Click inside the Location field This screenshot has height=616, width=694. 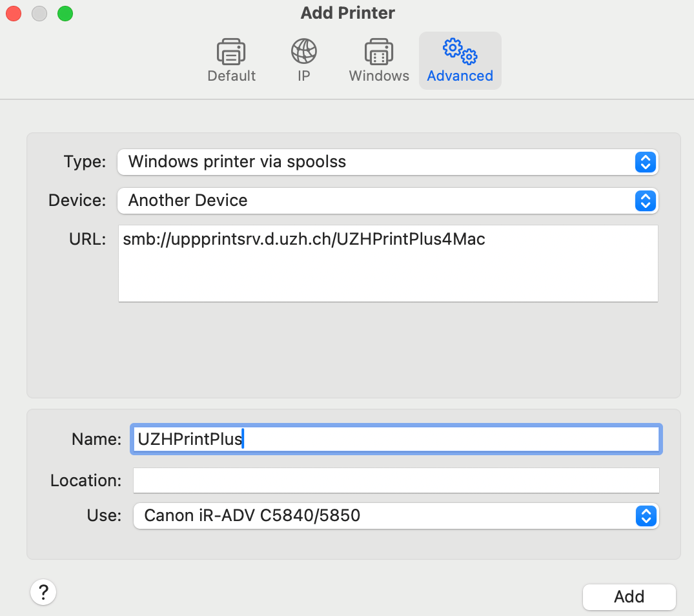click(396, 480)
